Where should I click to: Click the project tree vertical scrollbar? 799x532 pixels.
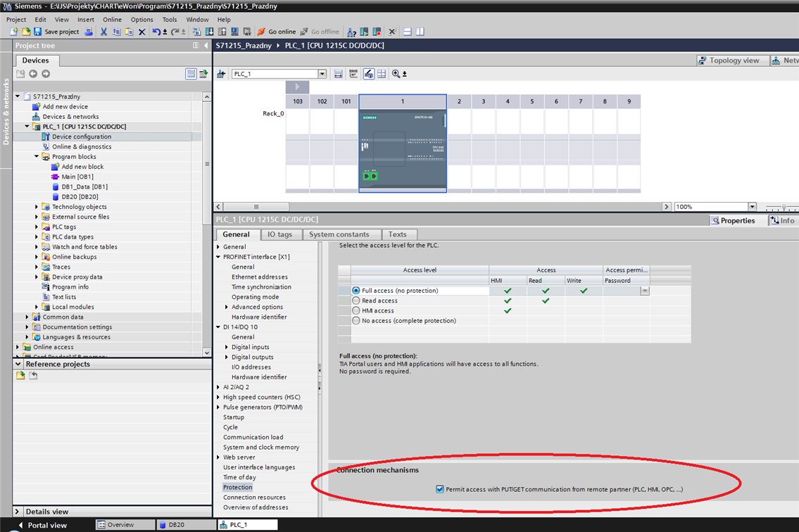206,164
